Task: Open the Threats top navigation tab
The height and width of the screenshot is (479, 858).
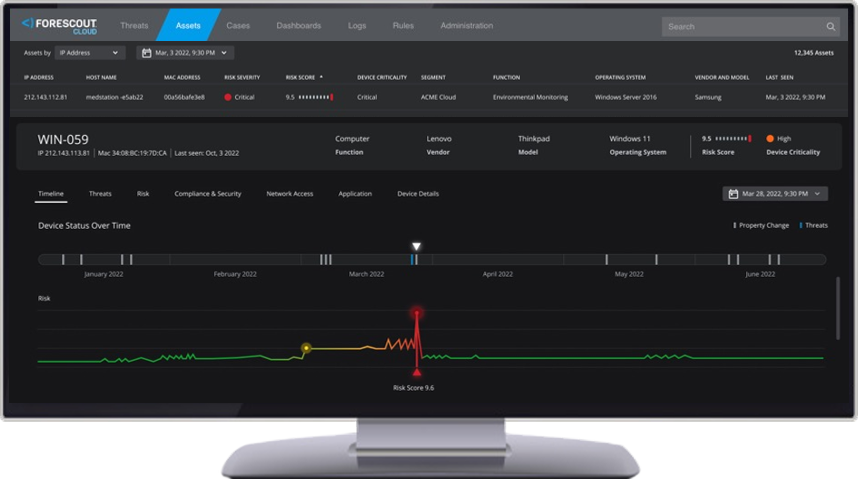Action: [134, 25]
